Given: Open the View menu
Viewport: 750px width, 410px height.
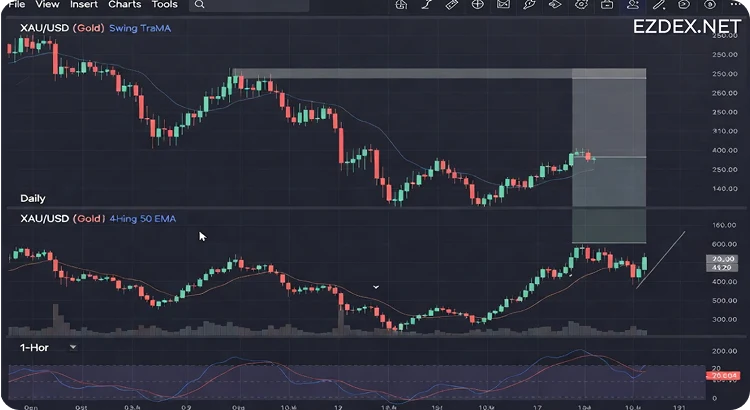Looking at the screenshot, I should click(x=47, y=4).
